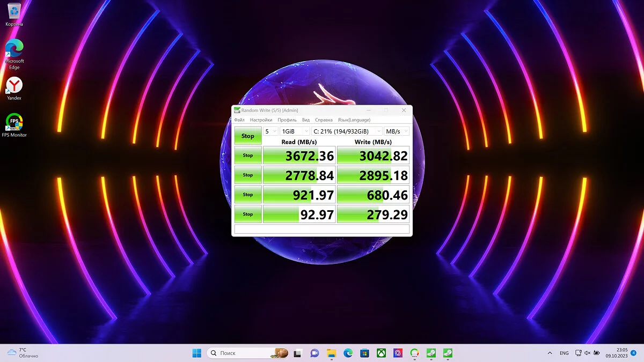Open File Explorer from the taskbar
Viewport: 644px width, 362px height.
click(x=332, y=353)
